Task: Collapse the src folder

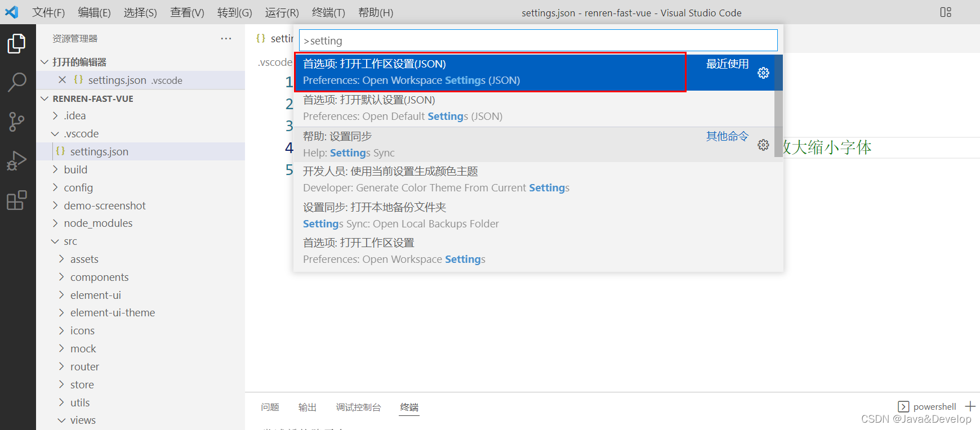Action: tap(55, 241)
